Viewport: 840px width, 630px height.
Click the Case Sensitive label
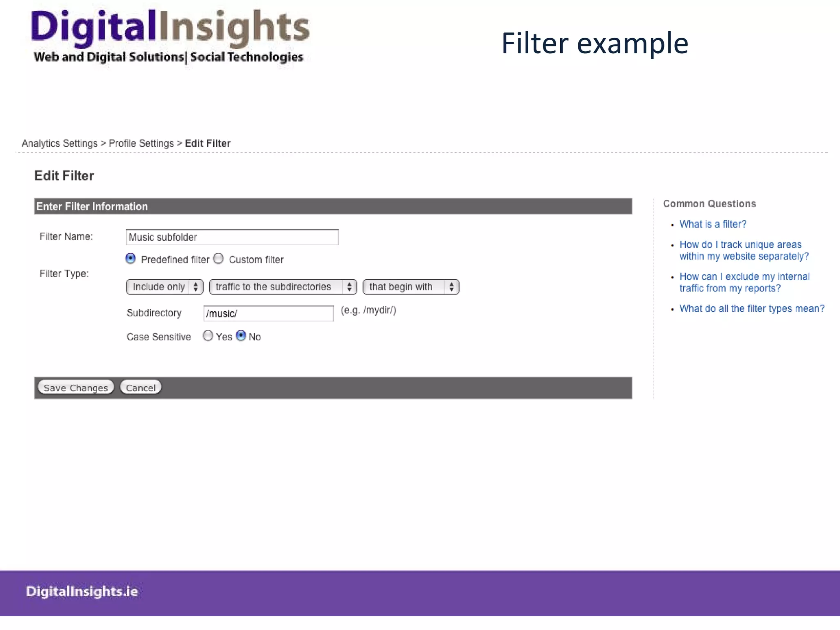[x=159, y=337]
